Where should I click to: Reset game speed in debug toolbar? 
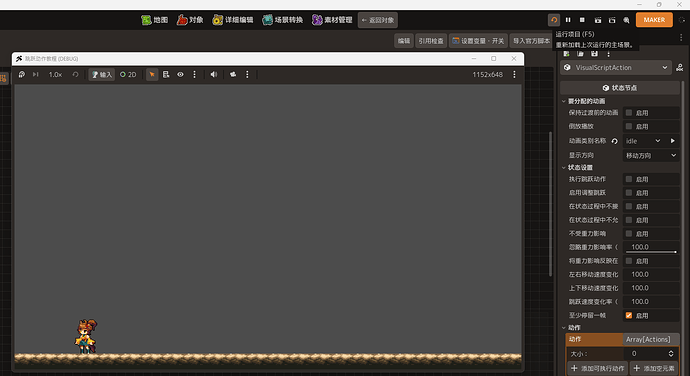click(x=75, y=74)
